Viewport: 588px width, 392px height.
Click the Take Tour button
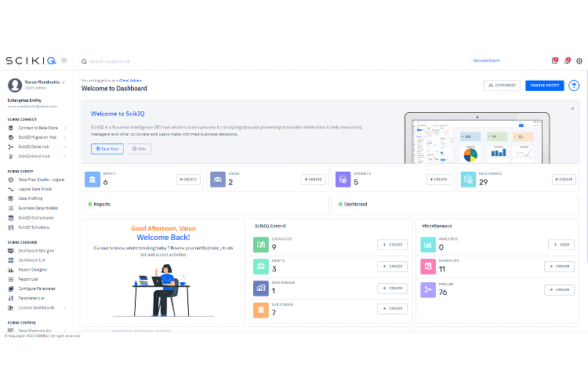107,148
